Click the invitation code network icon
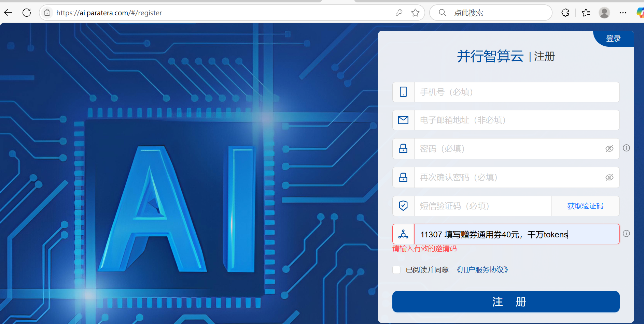 (403, 234)
